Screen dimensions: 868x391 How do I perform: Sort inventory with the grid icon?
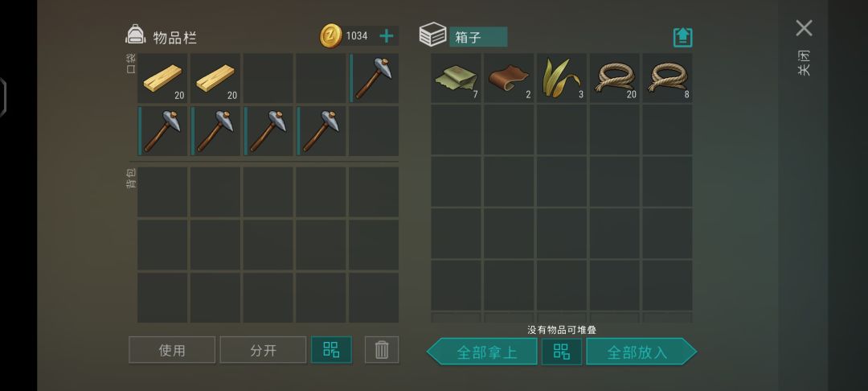click(x=331, y=350)
